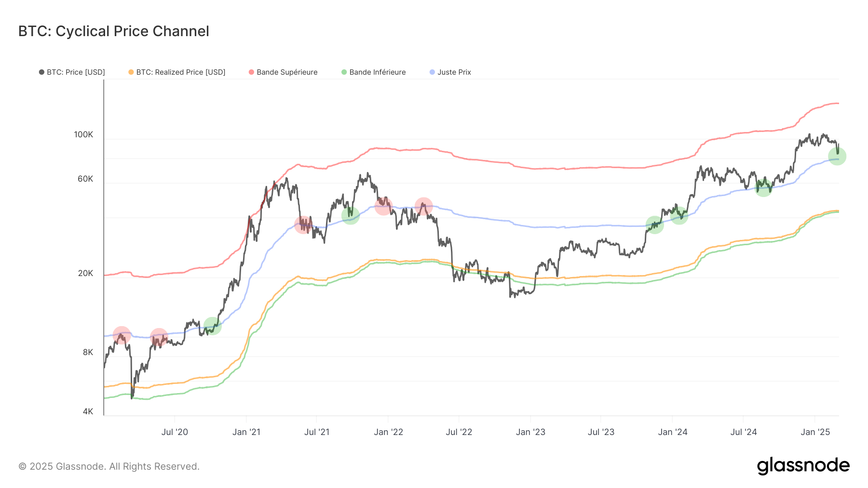The width and height of the screenshot is (868, 488).
Task: Hide the Bande Supérieure series via its legend
Action: (x=286, y=72)
